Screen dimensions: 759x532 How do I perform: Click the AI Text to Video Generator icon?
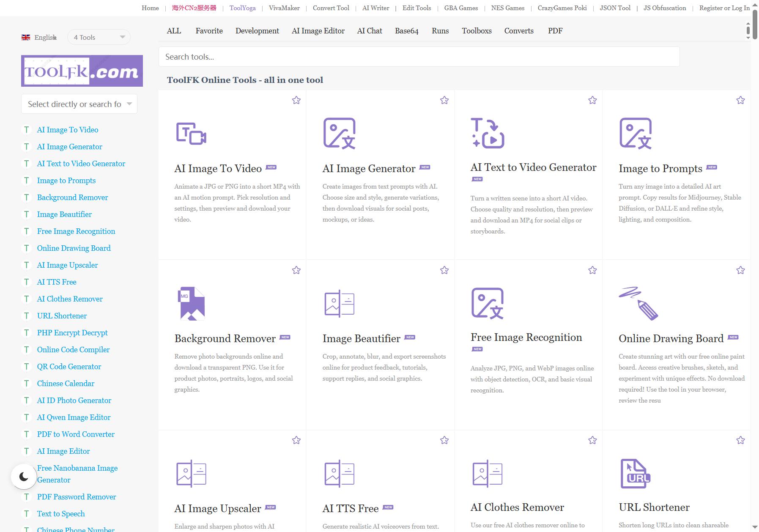[488, 133]
